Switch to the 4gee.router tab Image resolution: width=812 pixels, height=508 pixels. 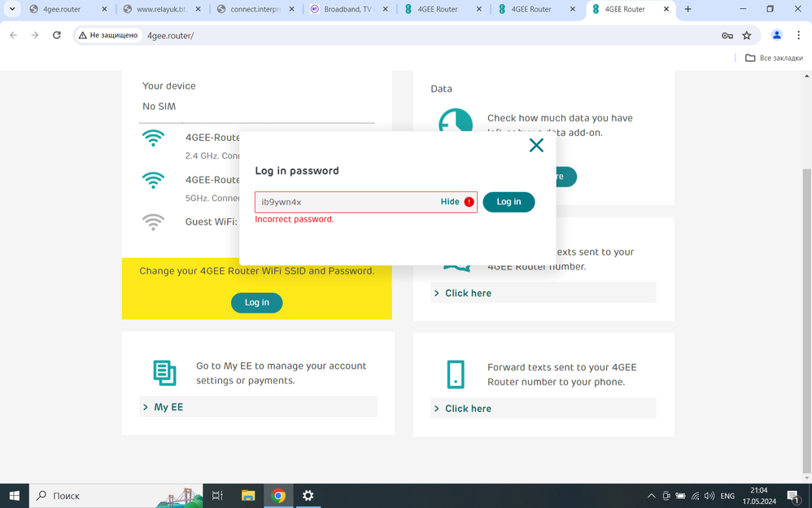pyautogui.click(x=61, y=9)
